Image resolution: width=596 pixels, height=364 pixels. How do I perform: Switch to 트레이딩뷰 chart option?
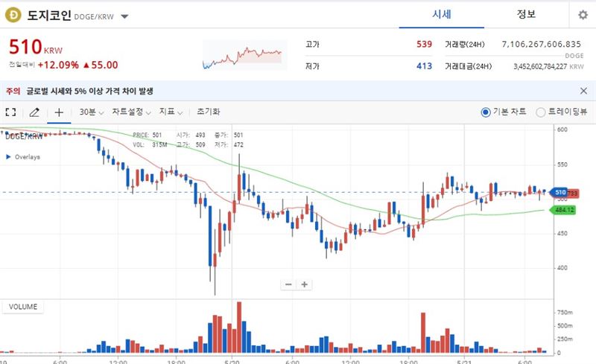click(x=541, y=112)
